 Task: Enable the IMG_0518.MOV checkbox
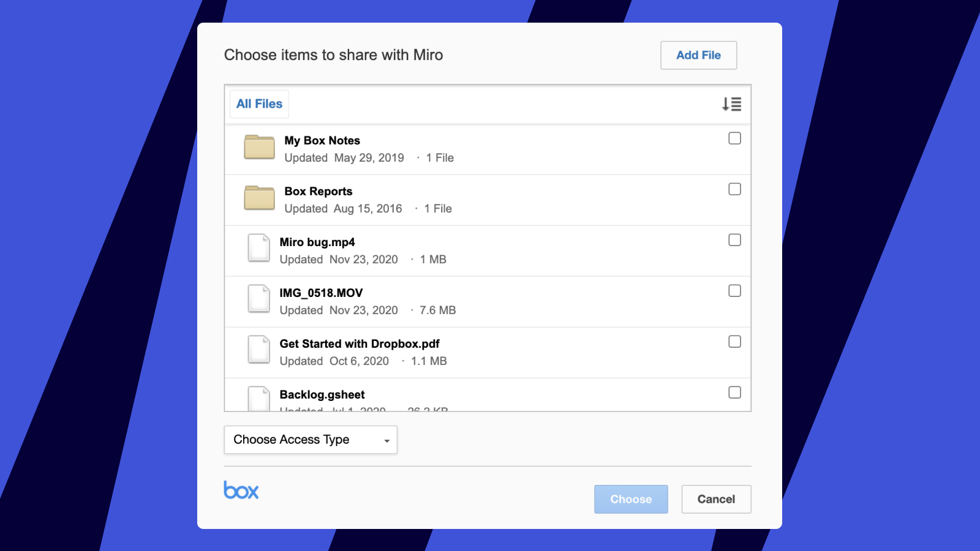(734, 291)
